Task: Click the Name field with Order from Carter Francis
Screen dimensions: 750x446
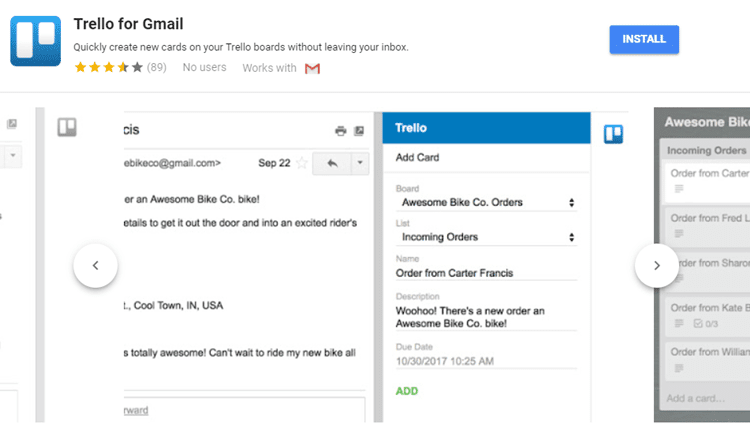Action: pos(486,273)
